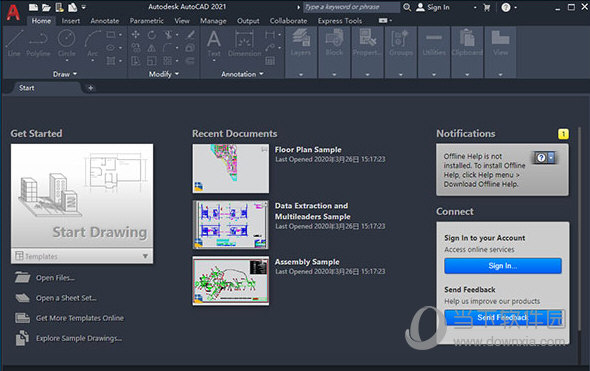Click Explore Sample Drawings... link
This screenshot has width=590, height=371.
(x=79, y=338)
